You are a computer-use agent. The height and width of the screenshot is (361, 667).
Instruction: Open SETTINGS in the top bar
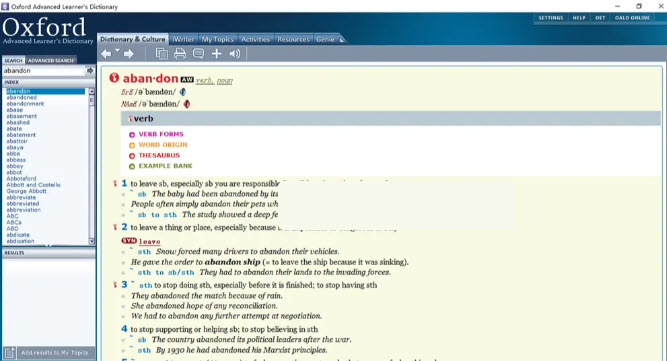click(551, 18)
